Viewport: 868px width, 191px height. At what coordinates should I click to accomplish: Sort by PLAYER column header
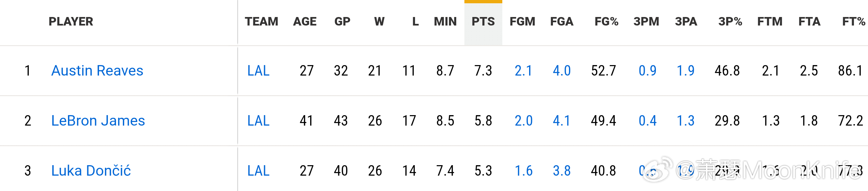71,22
